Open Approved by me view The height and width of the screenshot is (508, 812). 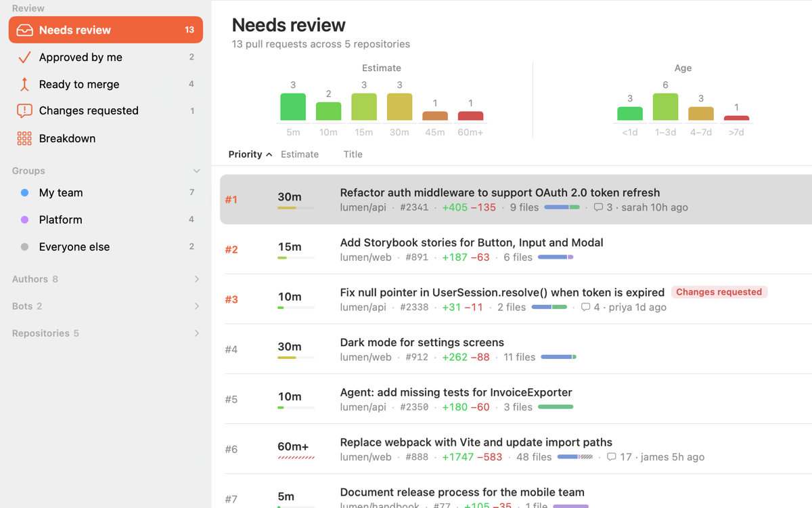click(106, 57)
